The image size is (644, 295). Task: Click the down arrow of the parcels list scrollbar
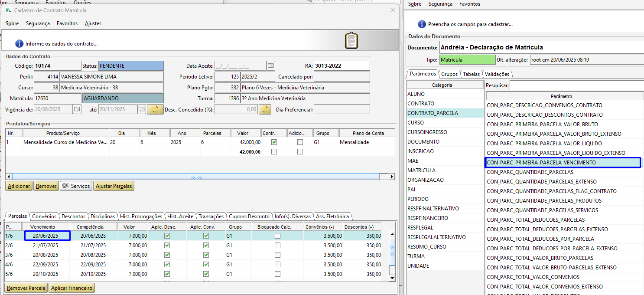[392, 278]
